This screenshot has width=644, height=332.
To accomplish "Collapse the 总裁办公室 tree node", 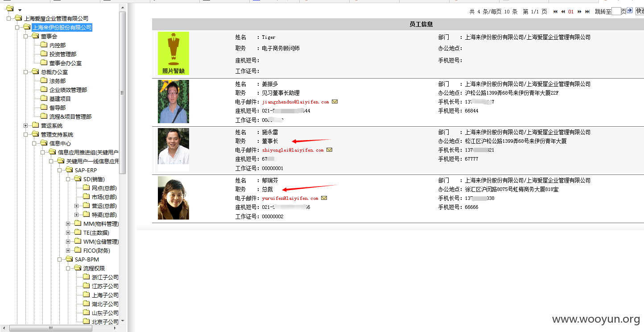I will (25, 72).
